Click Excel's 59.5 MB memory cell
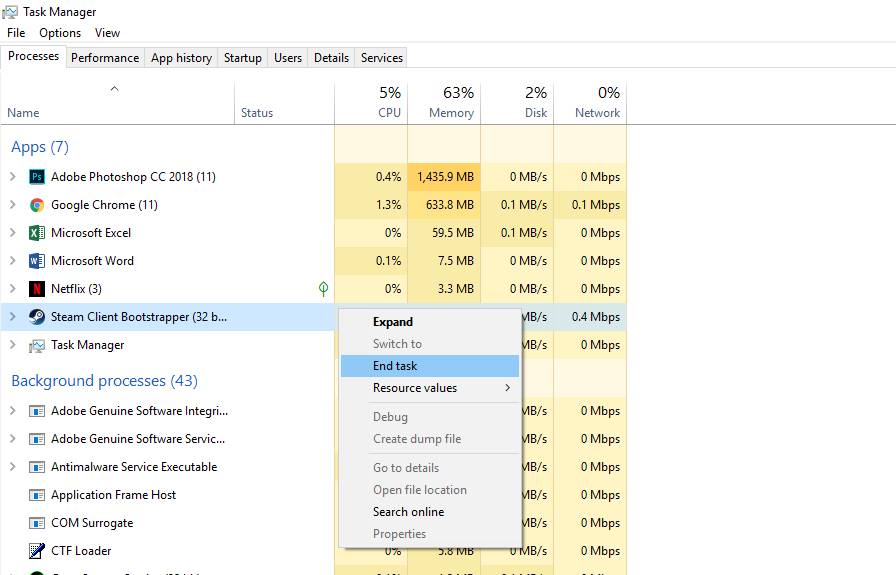This screenshot has width=896, height=575. point(444,233)
